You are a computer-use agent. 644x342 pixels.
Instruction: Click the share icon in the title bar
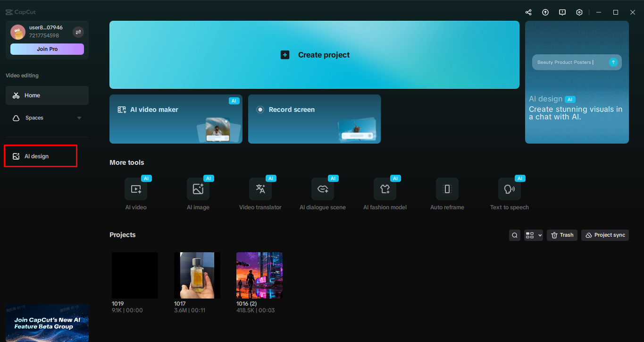[528, 12]
